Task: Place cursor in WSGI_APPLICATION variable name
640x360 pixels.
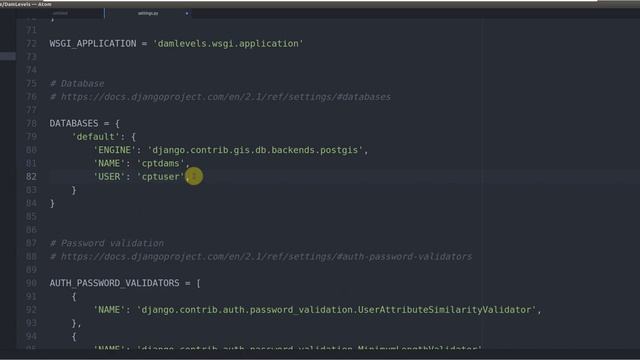Action: (x=93, y=44)
